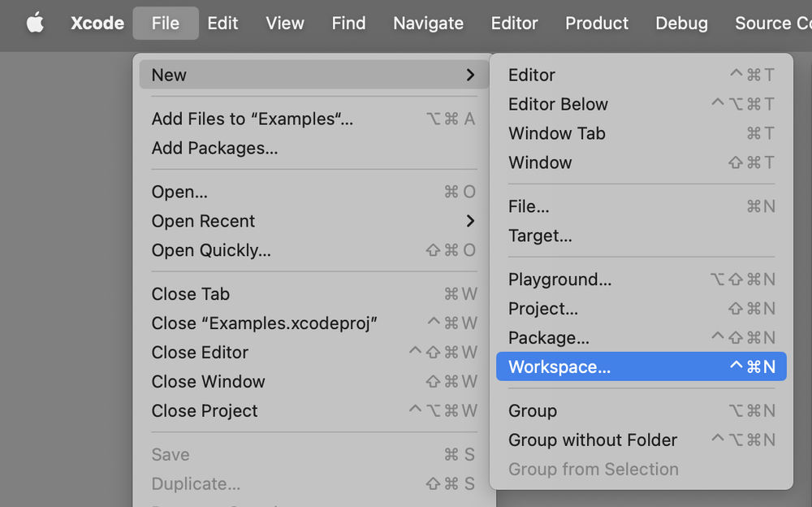This screenshot has width=812, height=507.
Task: Choose Open Quickly… from File menu
Action: [x=211, y=250]
